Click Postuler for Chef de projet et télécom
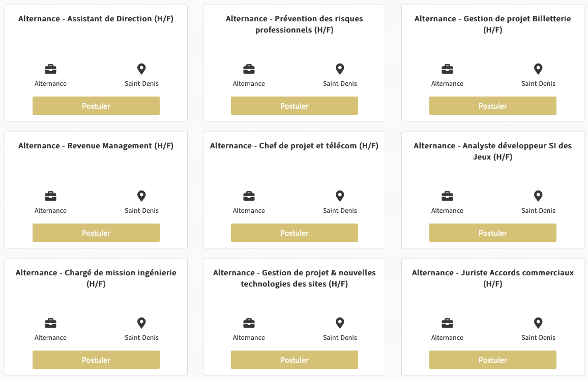 (x=295, y=233)
